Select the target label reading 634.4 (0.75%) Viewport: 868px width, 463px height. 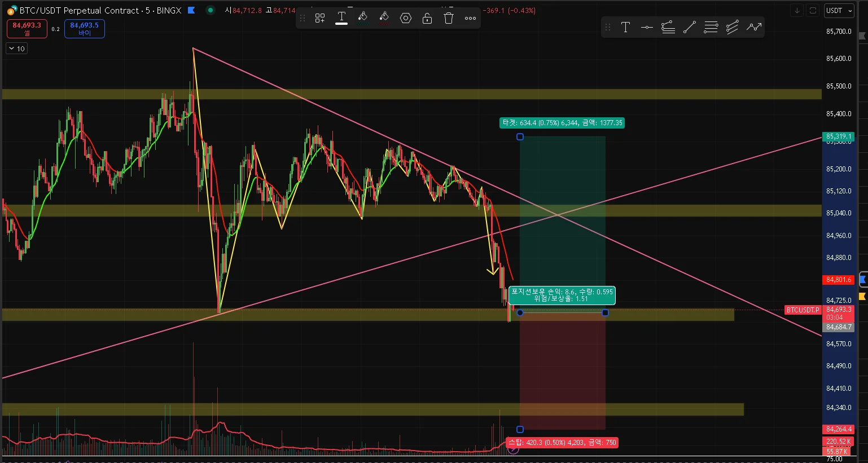(x=562, y=123)
